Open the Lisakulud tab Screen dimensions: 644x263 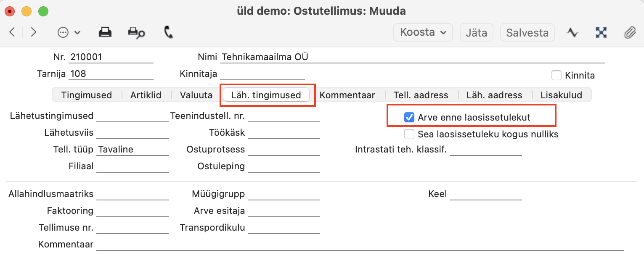point(561,95)
